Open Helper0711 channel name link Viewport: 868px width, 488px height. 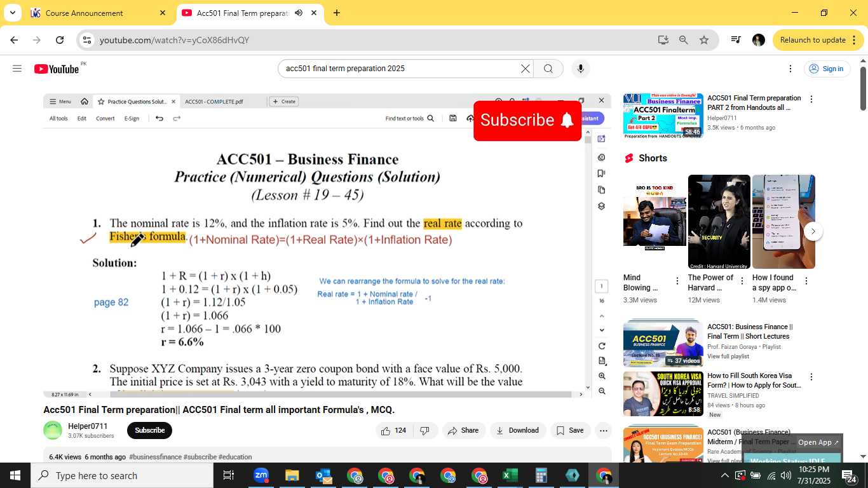[x=88, y=426]
